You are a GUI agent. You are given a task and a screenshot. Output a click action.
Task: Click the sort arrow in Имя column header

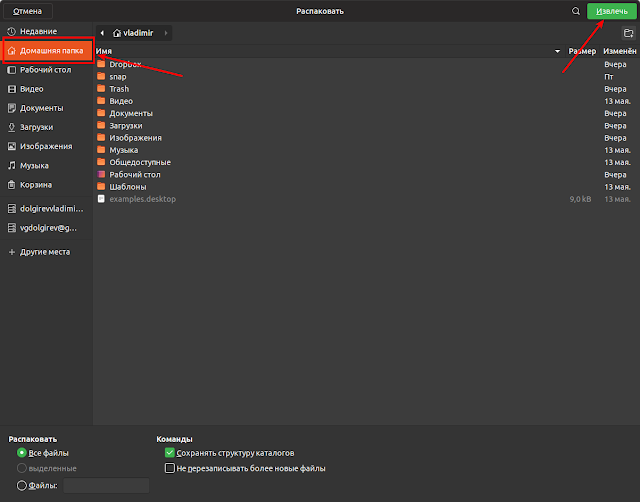coord(557,51)
